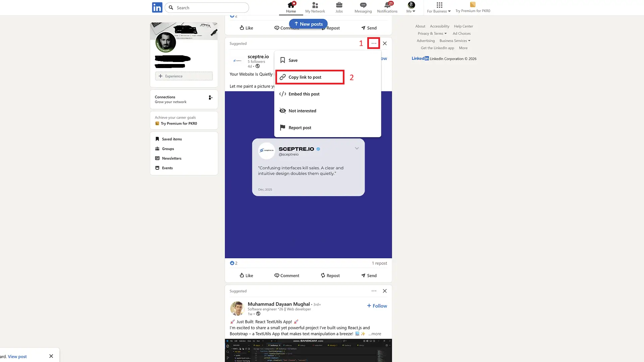644x362 pixels.
Task: Add Experience in the profile card
Action: click(x=184, y=76)
